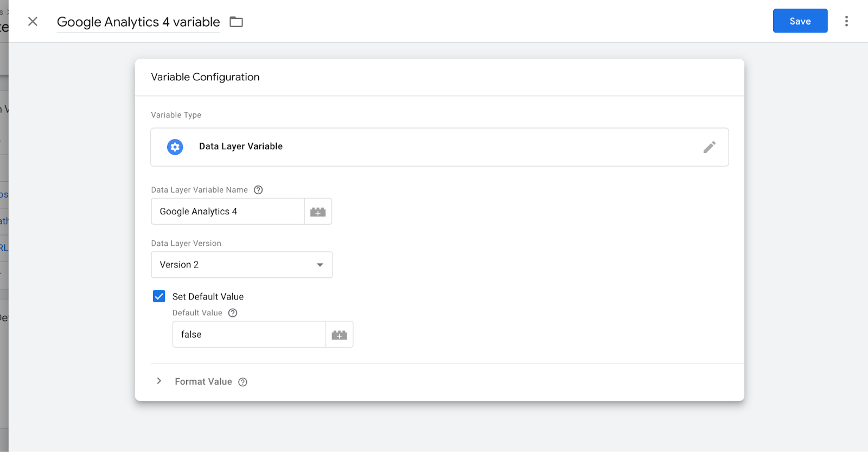Insert variable into Default Value field

(x=339, y=335)
